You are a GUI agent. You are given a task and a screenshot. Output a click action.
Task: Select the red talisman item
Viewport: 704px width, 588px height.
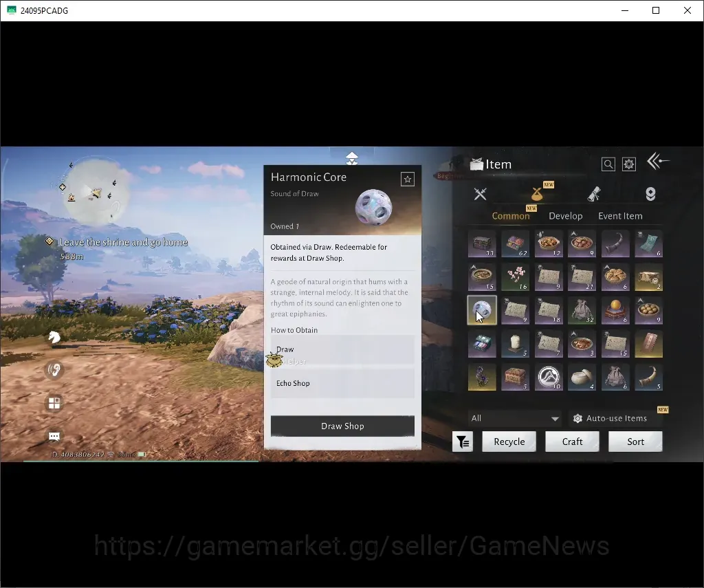pyautogui.click(x=648, y=344)
